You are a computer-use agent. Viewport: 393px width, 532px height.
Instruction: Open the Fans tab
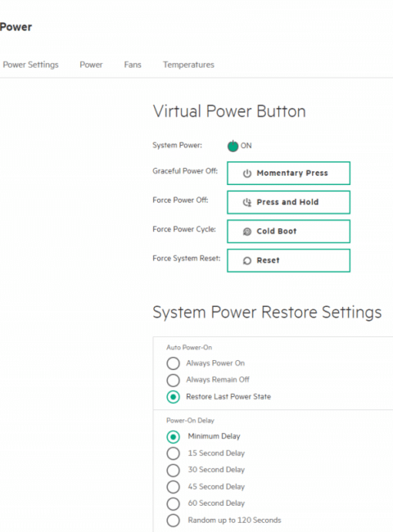coord(133,65)
